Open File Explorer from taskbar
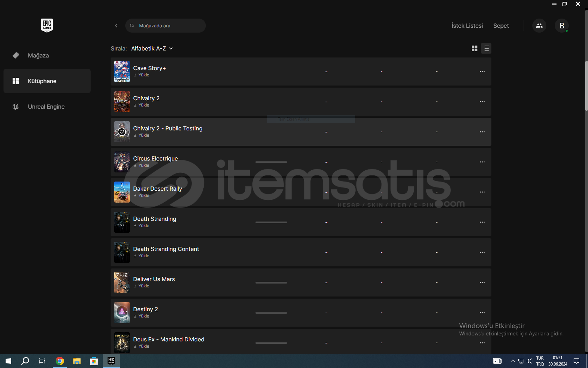 tap(77, 361)
